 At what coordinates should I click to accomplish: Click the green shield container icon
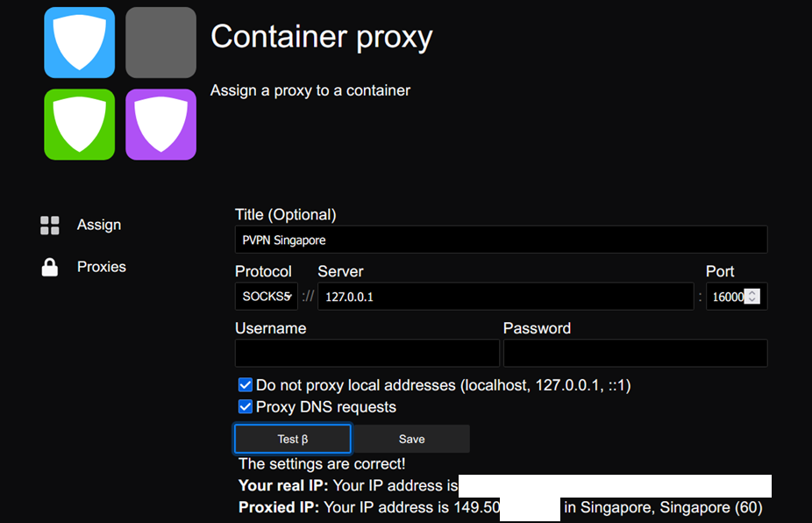point(80,124)
